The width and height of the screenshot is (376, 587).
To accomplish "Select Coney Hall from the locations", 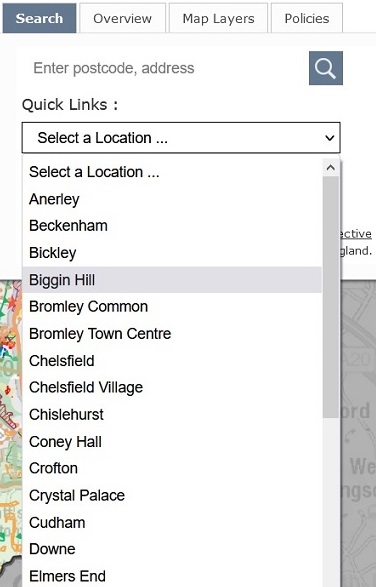I will (172, 442).
